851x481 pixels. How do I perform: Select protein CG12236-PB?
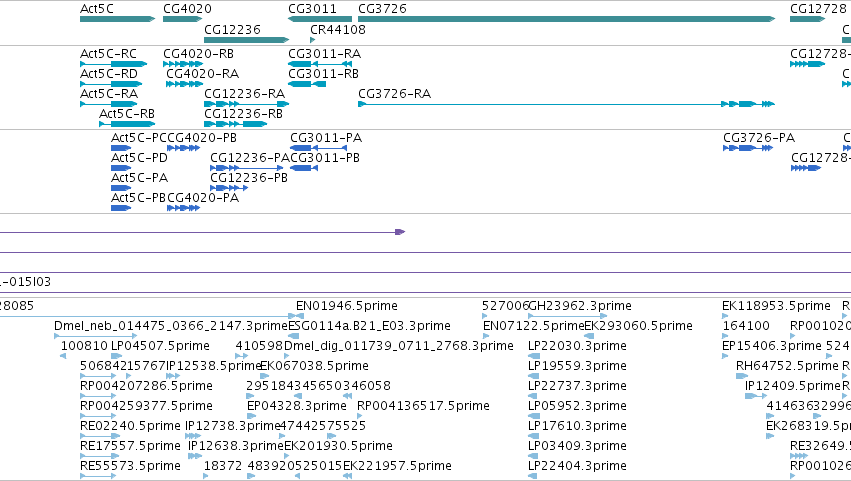(x=249, y=178)
